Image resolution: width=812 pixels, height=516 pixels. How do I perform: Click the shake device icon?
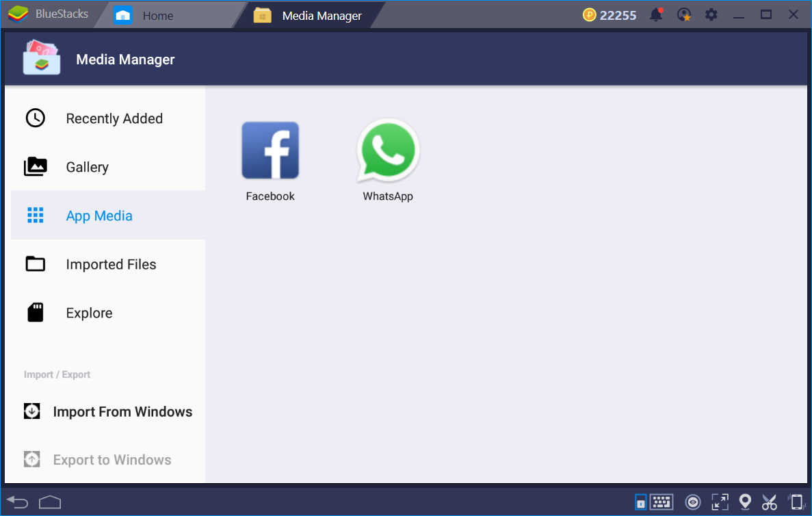tap(796, 502)
